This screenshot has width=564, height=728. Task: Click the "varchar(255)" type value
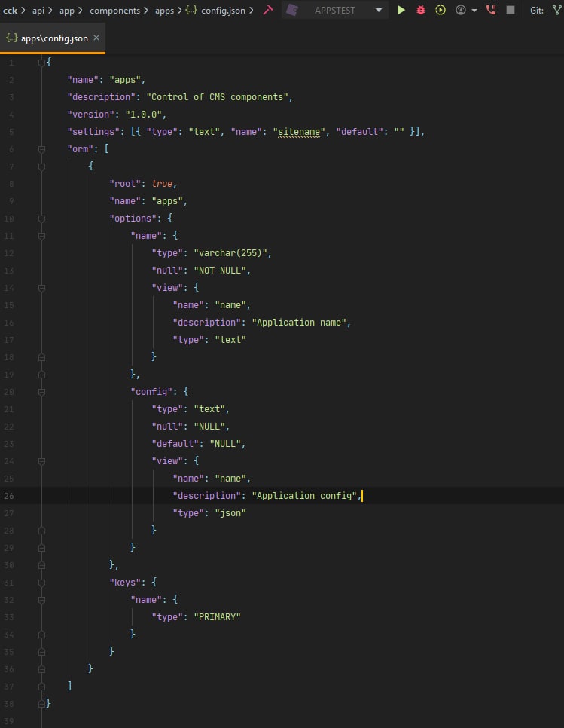pos(230,253)
